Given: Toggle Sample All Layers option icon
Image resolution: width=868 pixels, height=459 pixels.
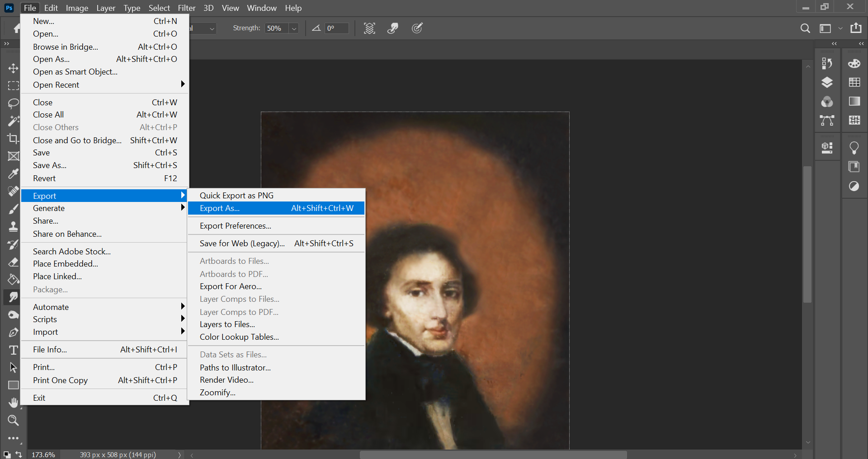Looking at the screenshot, I should pos(369,28).
